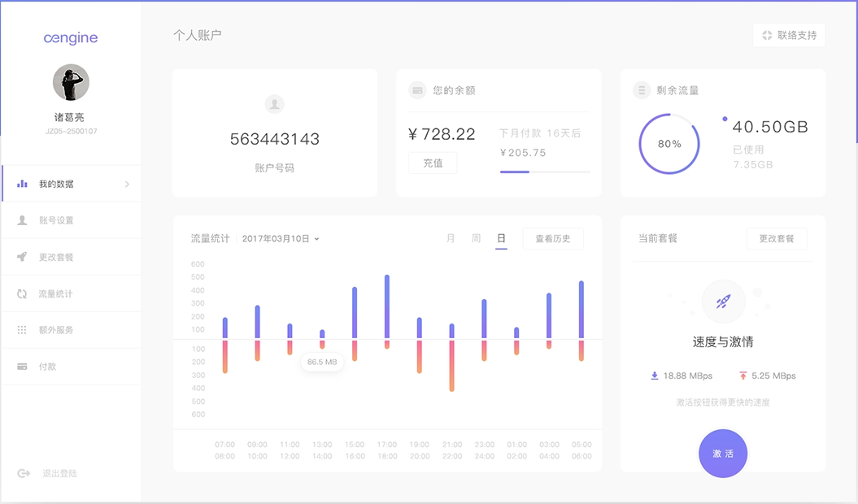Click the rocket icon in 当前套餐 card

(723, 302)
